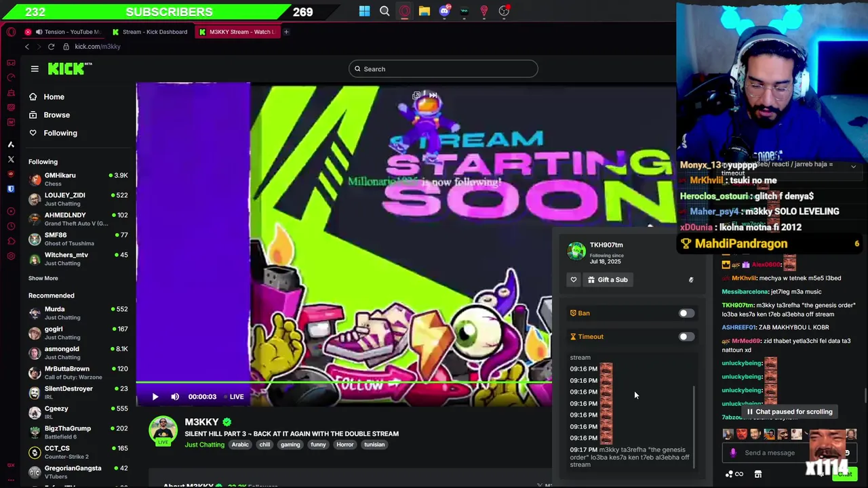
Task: Open Witchers_mtv channel
Action: coord(78,258)
